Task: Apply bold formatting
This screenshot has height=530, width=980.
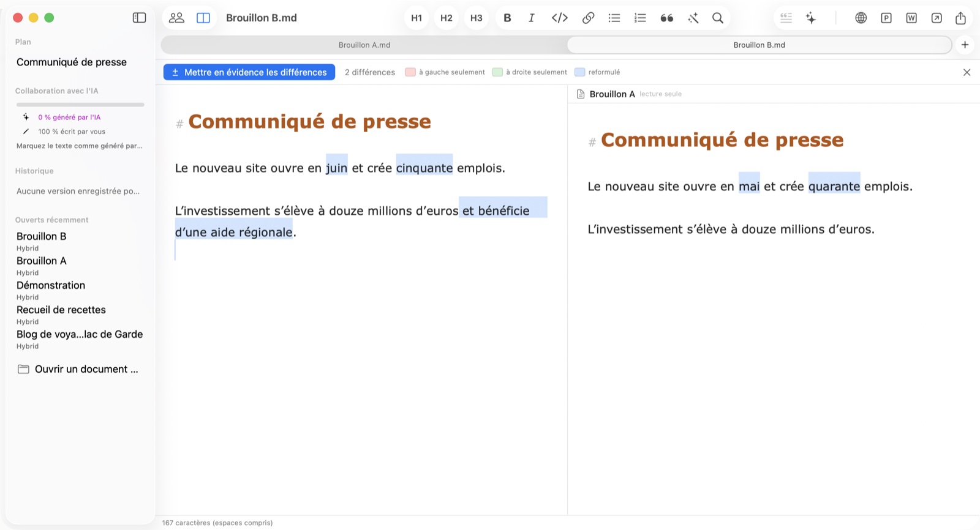Action: pos(507,18)
